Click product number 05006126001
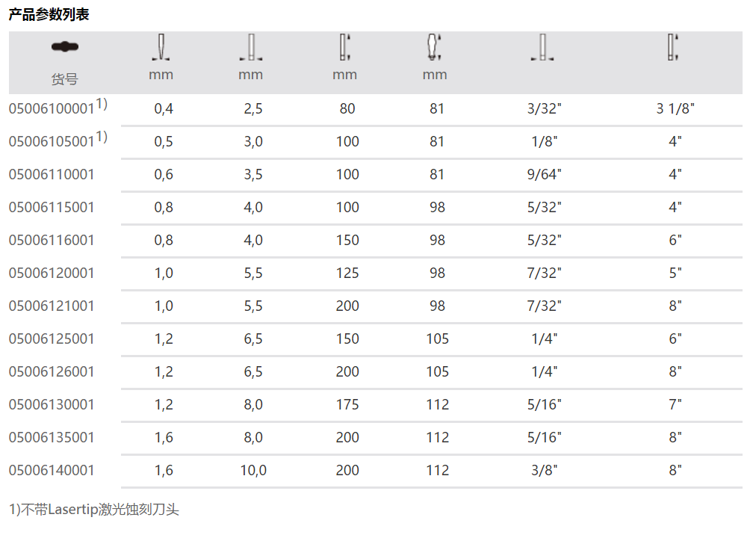The image size is (756, 541). pos(52,372)
